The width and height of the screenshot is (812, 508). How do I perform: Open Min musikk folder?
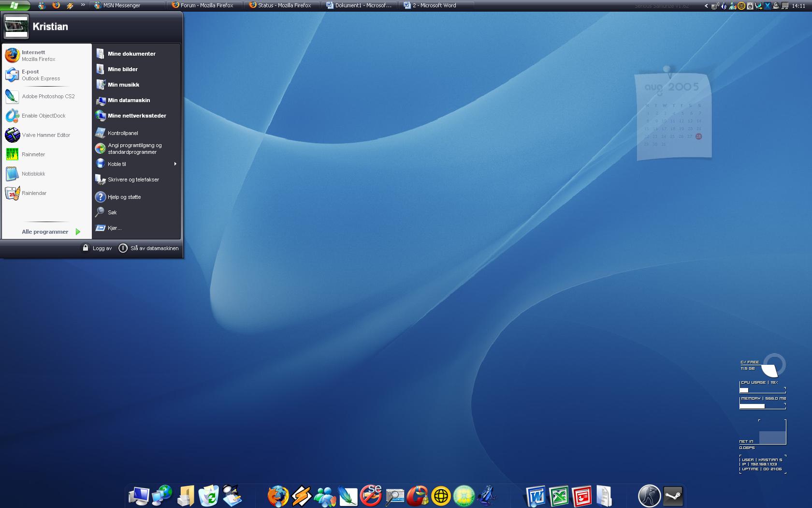[137, 85]
